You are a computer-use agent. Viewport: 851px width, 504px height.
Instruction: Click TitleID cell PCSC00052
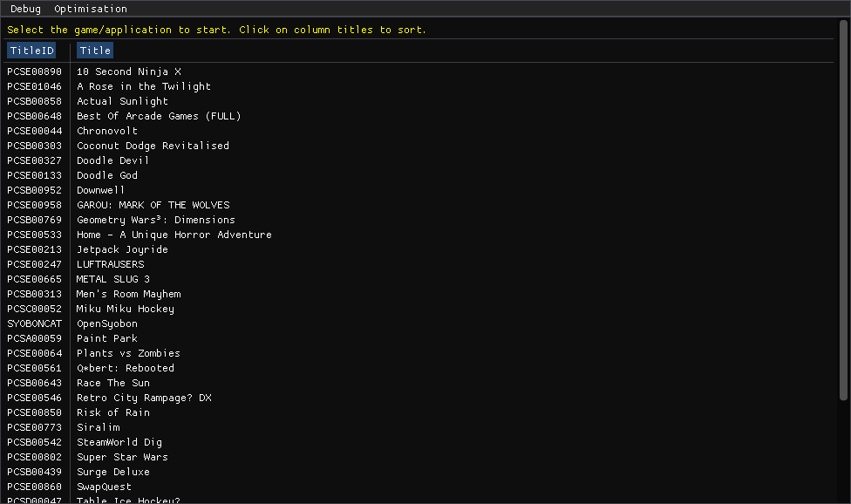(x=35, y=309)
